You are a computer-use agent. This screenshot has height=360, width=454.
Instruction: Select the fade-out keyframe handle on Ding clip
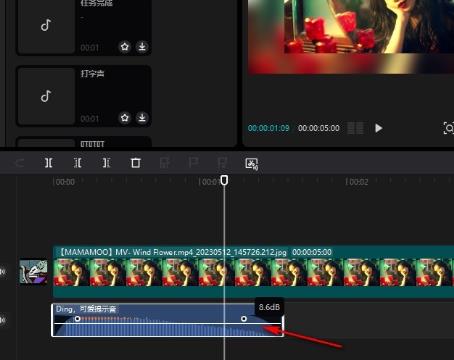(x=244, y=319)
